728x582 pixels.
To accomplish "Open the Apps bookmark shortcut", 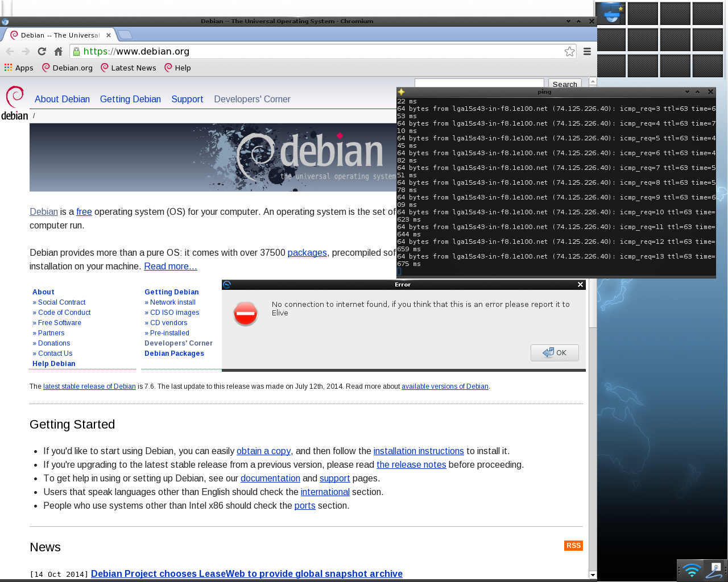I will coord(19,68).
